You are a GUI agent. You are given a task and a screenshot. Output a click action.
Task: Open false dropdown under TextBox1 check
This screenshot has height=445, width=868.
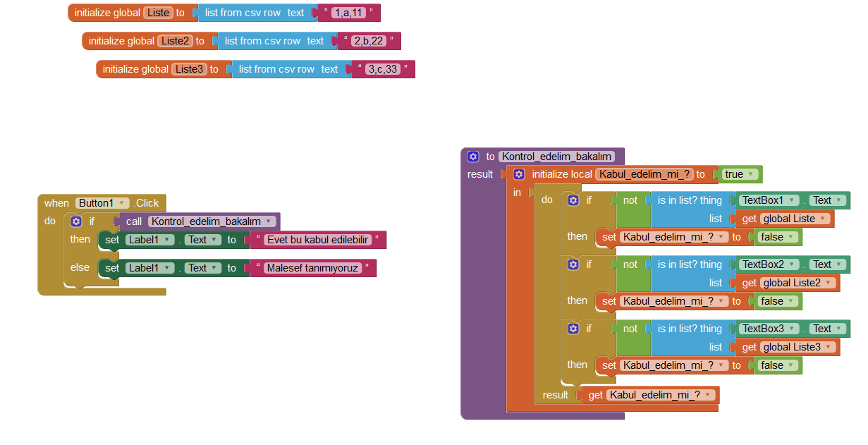(x=778, y=237)
